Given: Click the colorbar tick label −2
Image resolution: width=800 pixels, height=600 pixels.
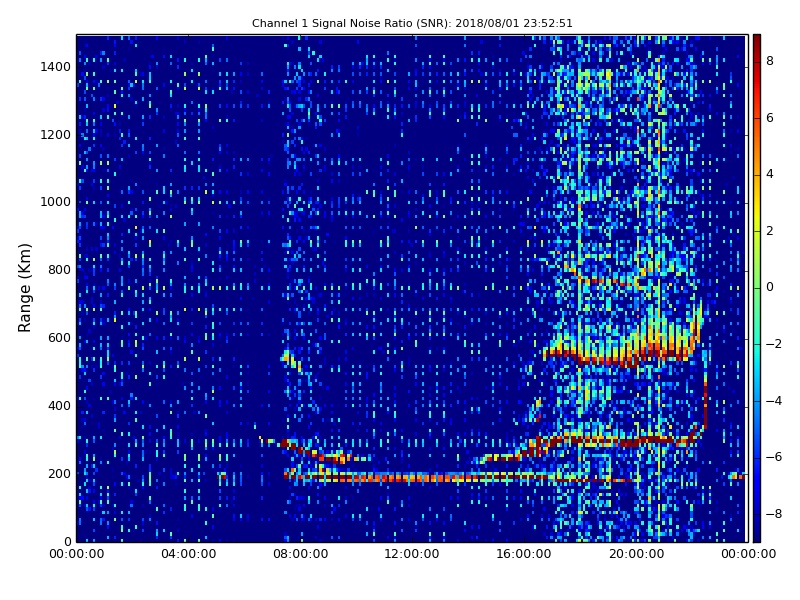Looking at the screenshot, I should pyautogui.click(x=774, y=344).
